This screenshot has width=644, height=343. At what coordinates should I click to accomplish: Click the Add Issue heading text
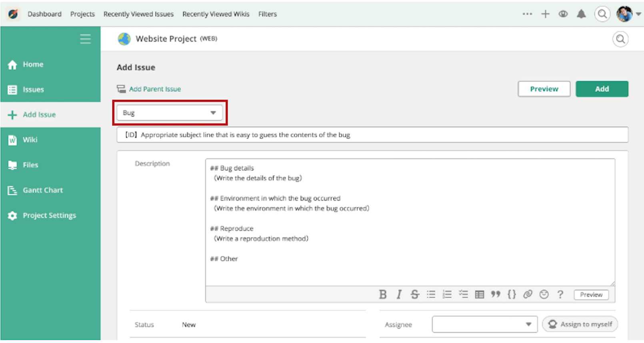136,68
